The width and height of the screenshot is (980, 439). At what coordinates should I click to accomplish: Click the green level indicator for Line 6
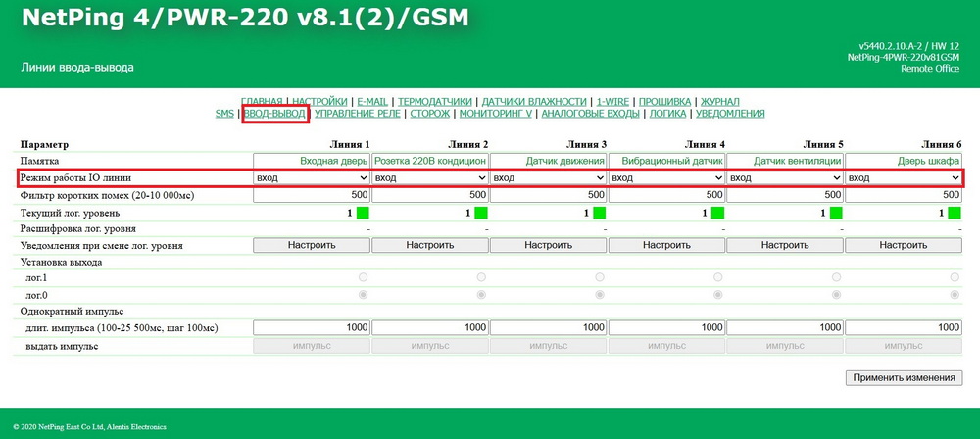click(x=955, y=213)
